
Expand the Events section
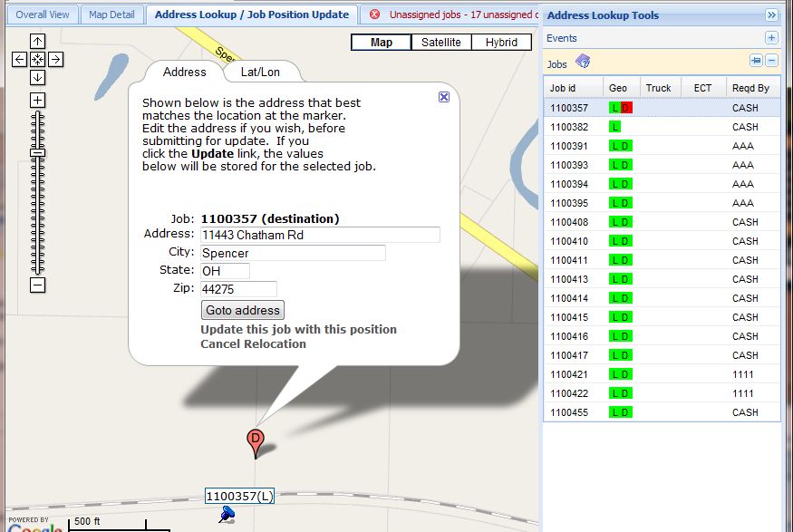coord(771,38)
